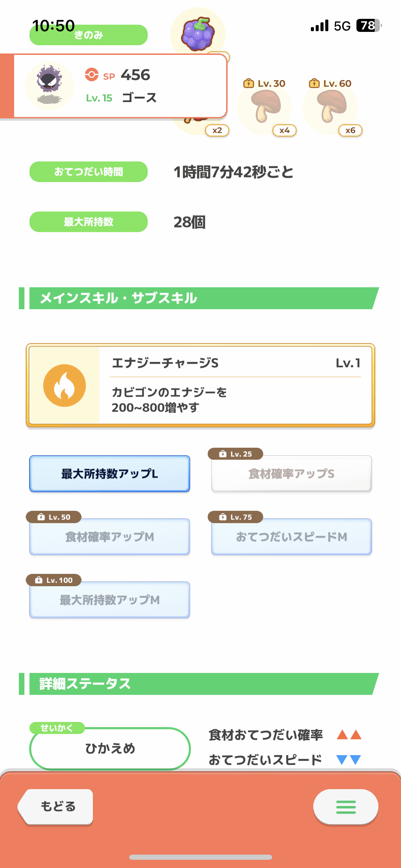Open the エナジーチャージS main skill card
Viewport: 401px width, 868px height.
200,385
